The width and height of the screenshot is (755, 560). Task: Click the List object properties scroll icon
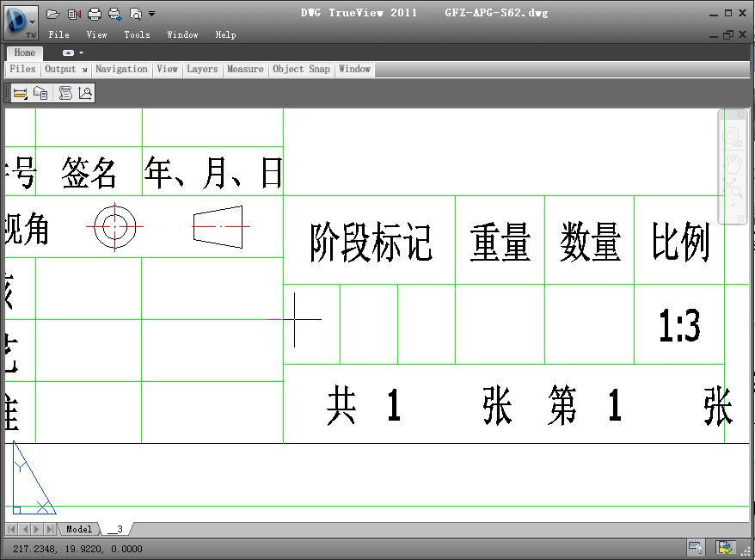click(65, 94)
